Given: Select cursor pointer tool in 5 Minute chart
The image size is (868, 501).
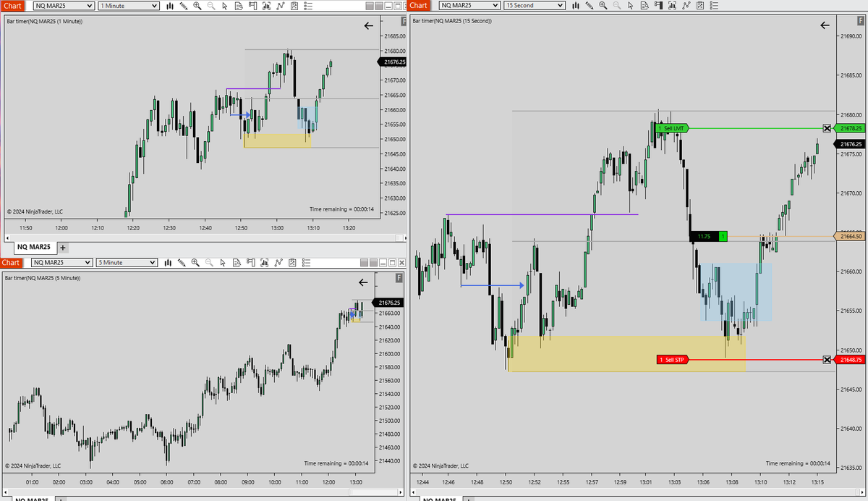Looking at the screenshot, I should [x=223, y=262].
